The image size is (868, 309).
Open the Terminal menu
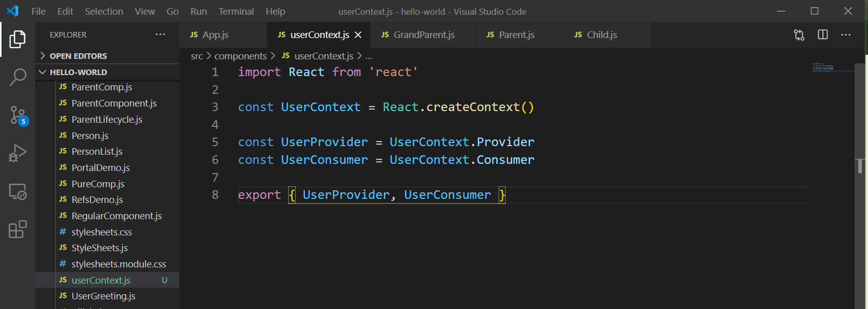click(x=236, y=11)
